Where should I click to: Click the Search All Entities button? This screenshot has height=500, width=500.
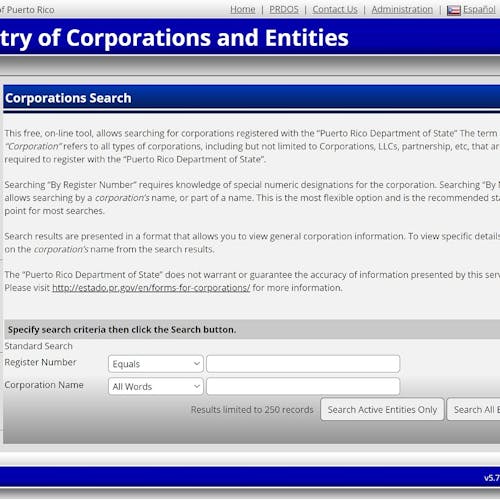pos(474,409)
